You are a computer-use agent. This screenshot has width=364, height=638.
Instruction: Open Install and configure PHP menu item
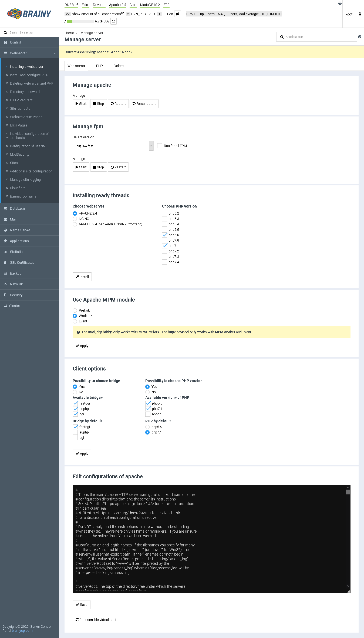pos(29,75)
